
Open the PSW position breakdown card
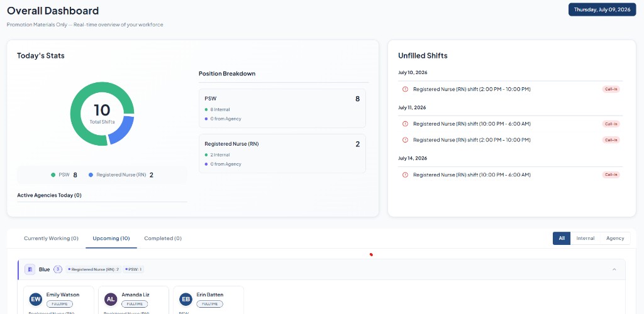coord(282,108)
